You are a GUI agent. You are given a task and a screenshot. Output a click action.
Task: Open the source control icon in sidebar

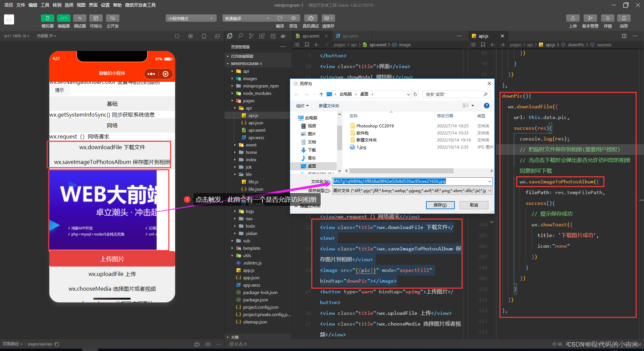click(251, 36)
